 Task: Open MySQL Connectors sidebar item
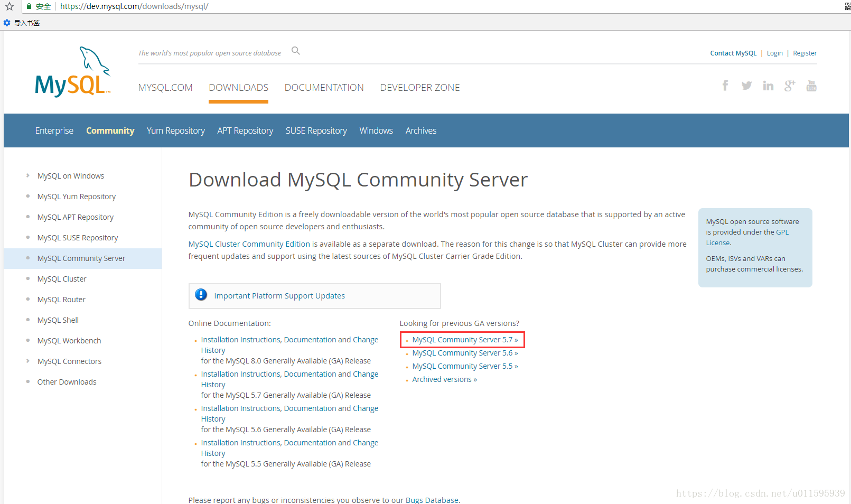coord(69,361)
